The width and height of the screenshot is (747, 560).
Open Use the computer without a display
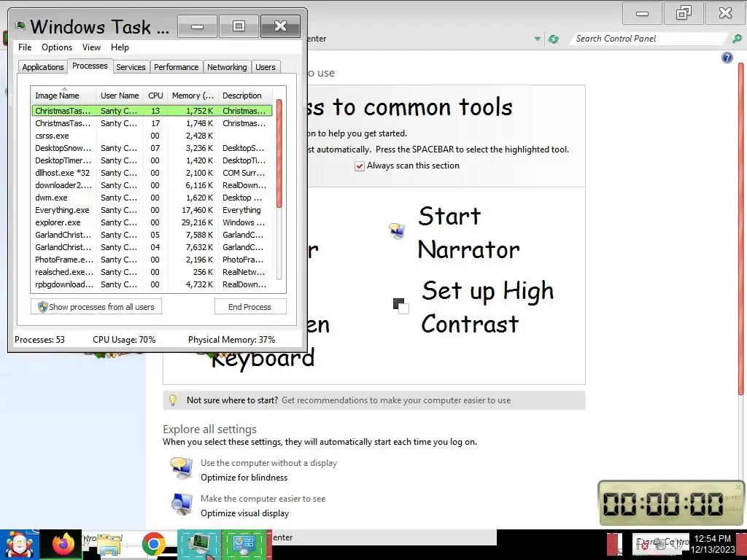pos(268,463)
